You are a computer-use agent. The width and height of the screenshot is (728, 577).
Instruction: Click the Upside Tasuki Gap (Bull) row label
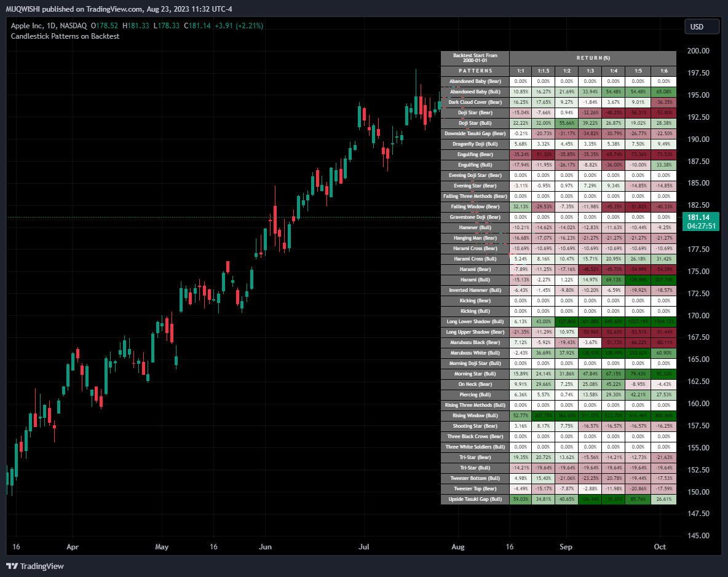475,499
